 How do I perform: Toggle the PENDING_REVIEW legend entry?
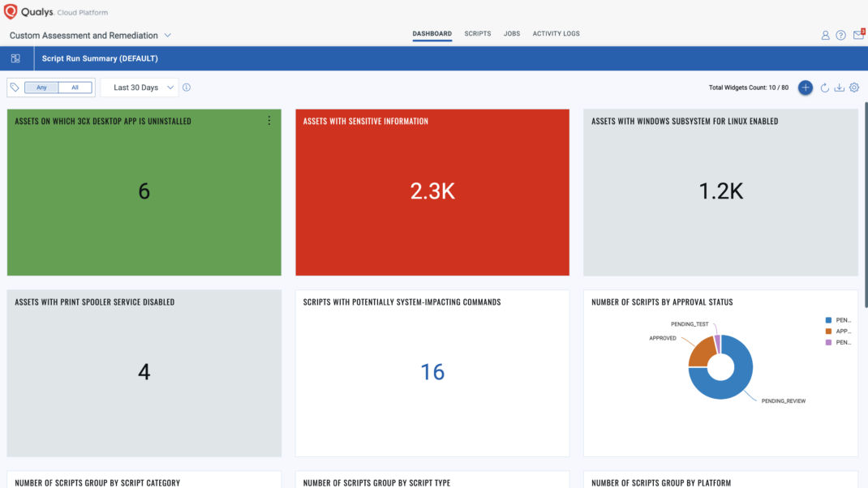[837, 319]
